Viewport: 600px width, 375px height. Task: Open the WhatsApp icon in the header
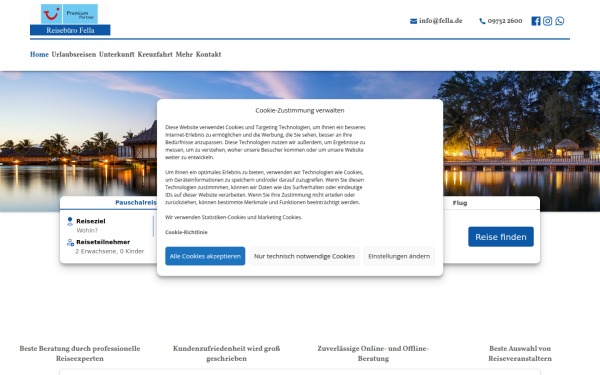pos(559,21)
